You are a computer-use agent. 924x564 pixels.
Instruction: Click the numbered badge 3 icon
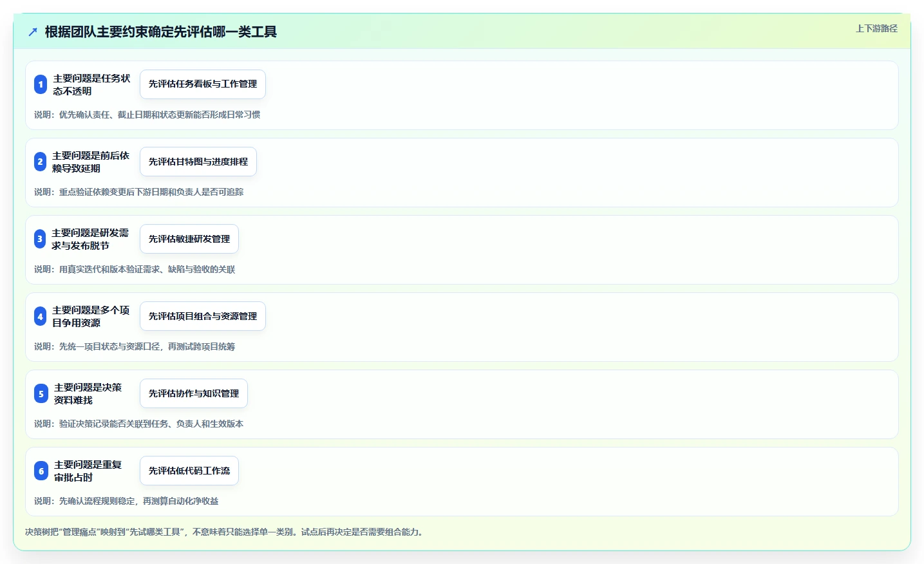(40, 239)
